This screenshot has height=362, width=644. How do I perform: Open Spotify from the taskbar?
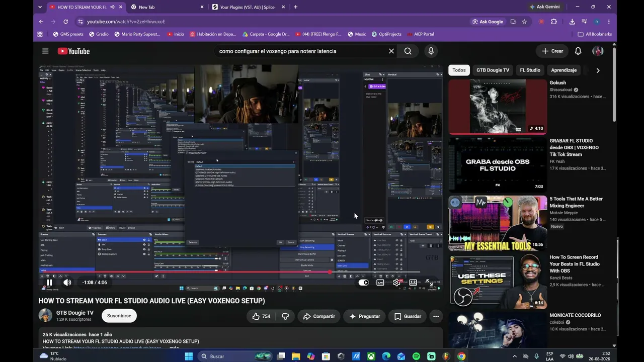(x=416, y=356)
